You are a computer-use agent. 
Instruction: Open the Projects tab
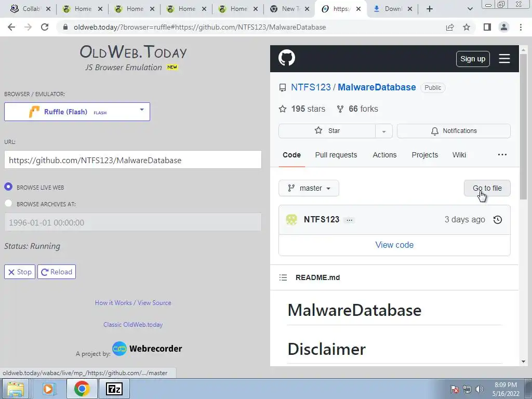(x=425, y=155)
